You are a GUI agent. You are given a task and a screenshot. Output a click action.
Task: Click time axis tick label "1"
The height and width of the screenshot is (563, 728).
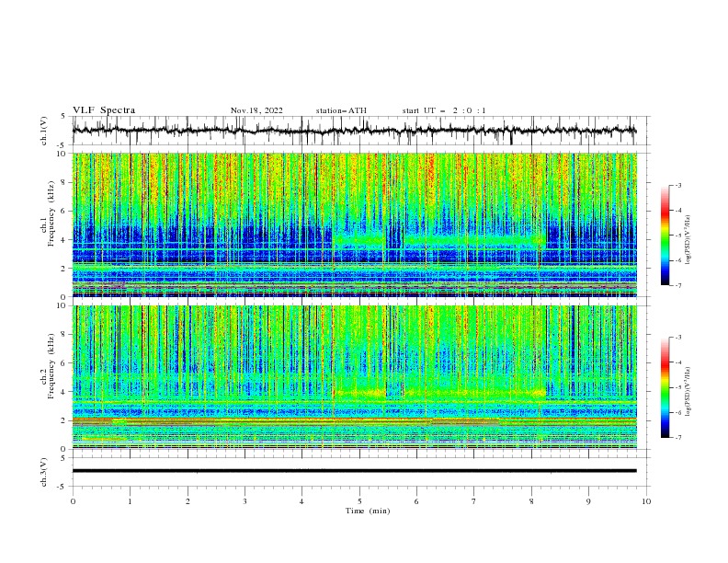coord(130,501)
